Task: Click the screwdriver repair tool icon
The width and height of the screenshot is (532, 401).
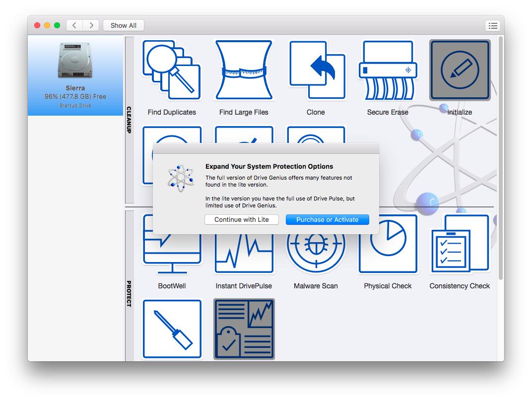Action: click(x=172, y=329)
